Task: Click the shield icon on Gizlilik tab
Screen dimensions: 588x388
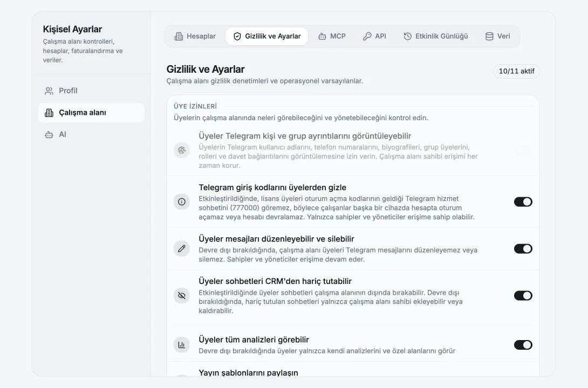Action: [x=237, y=36]
